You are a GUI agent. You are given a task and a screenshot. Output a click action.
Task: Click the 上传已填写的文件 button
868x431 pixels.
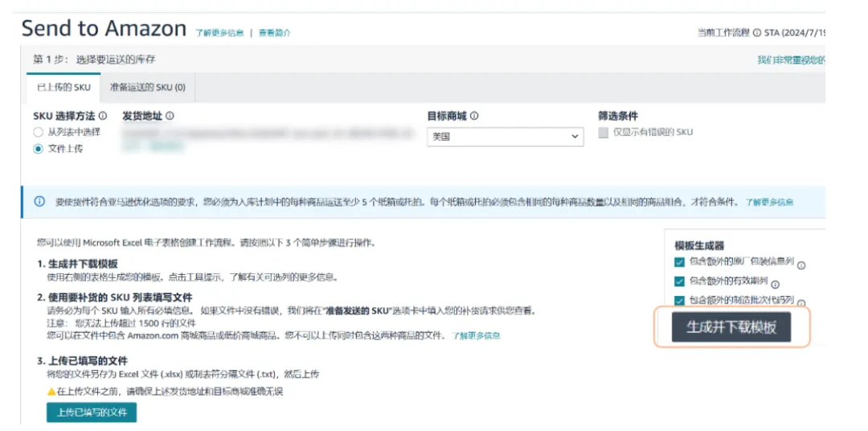[x=92, y=413]
